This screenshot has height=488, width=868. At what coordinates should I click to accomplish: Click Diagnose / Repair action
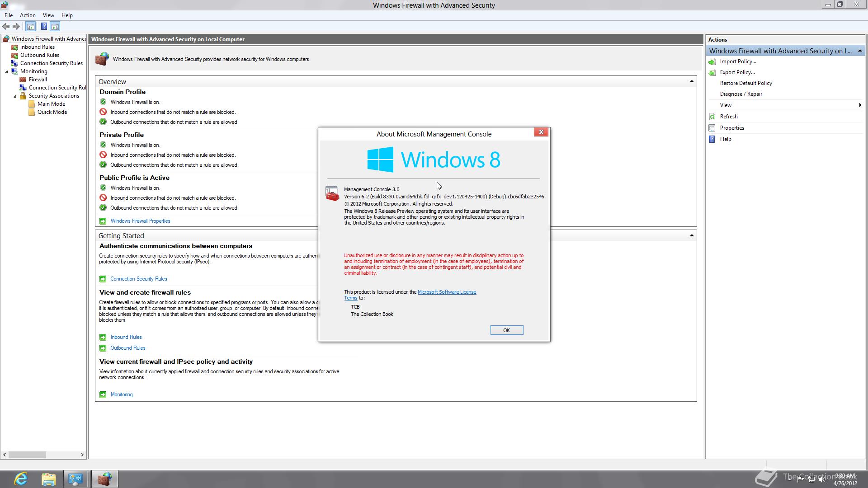point(741,94)
